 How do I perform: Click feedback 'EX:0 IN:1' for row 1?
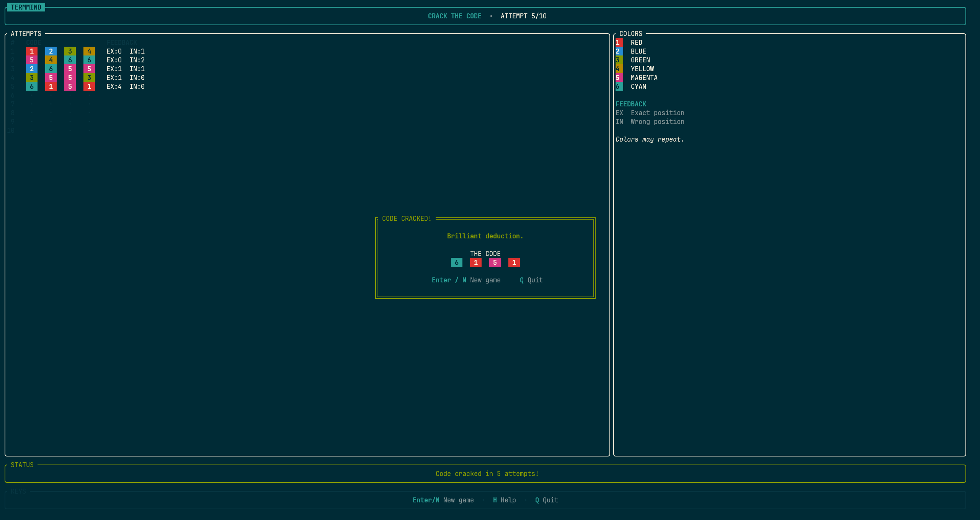(x=126, y=51)
